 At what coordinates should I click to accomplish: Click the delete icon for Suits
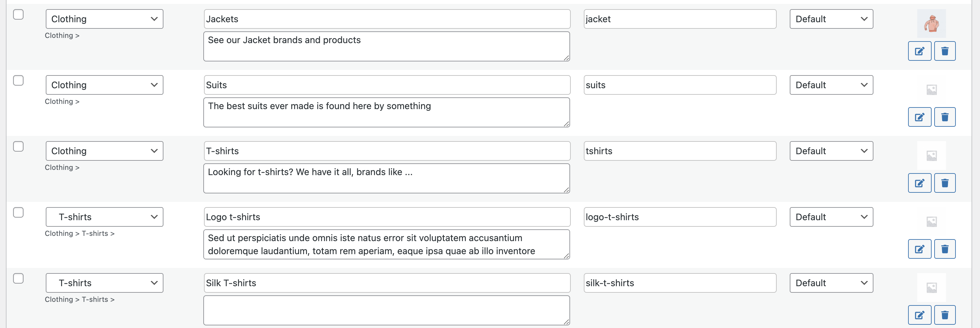945,117
